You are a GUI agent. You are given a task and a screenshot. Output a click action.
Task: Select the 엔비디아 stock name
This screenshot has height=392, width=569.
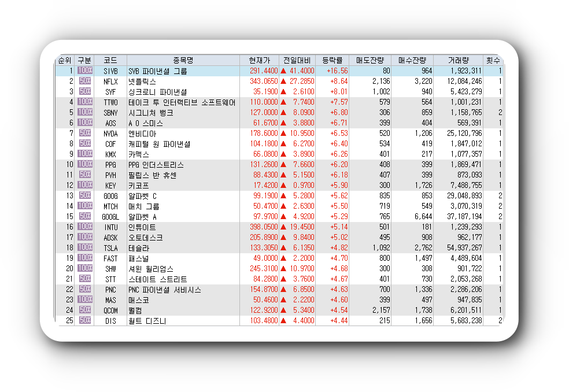tap(142, 134)
